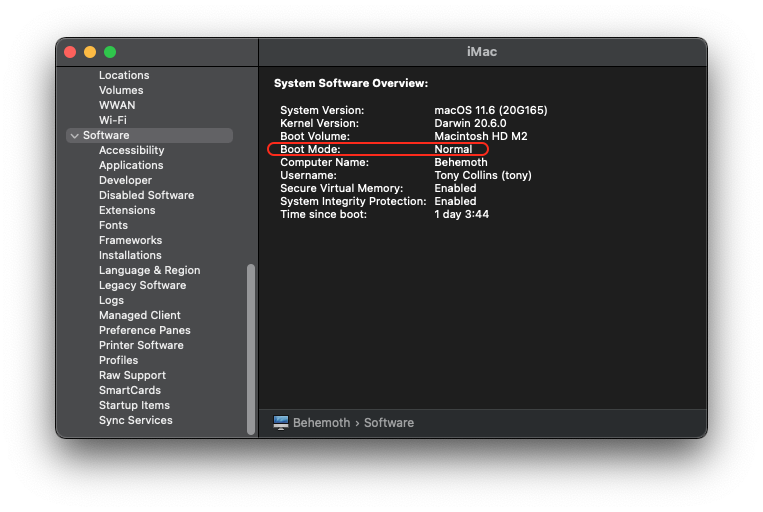Click Behemoth in the path bar
Screen dimensions: 763x512
pos(322,423)
